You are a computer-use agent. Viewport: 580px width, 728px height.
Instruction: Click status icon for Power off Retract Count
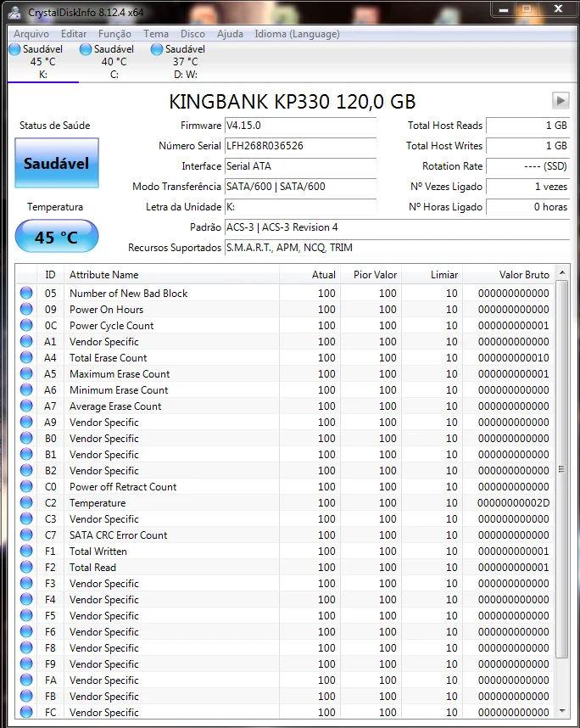[26, 486]
